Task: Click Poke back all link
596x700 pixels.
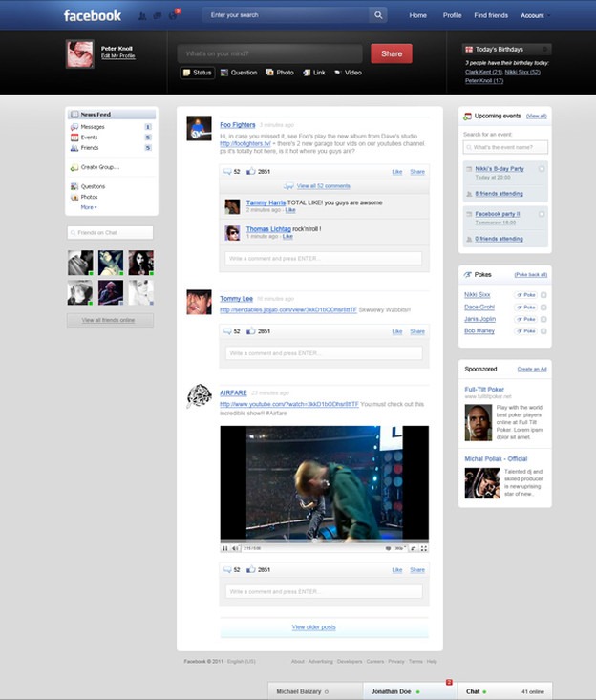Action: [x=531, y=274]
